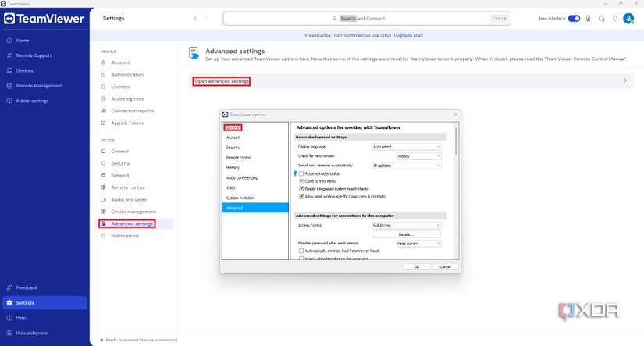Viewport: 644px width, 346px height.
Task: Select Settings in the blue sidebar
Action: 44,303
